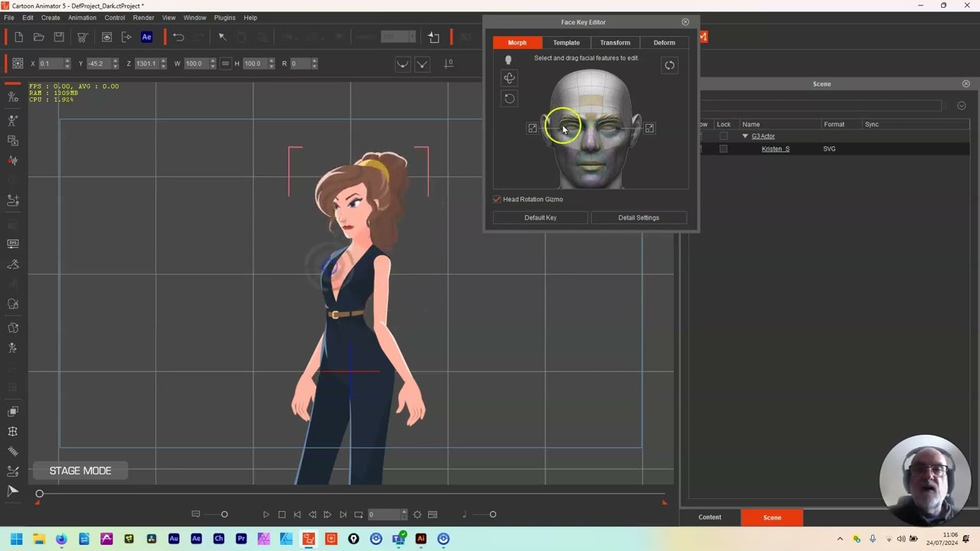Step to the next frame
The height and width of the screenshot is (551, 980).
click(327, 514)
